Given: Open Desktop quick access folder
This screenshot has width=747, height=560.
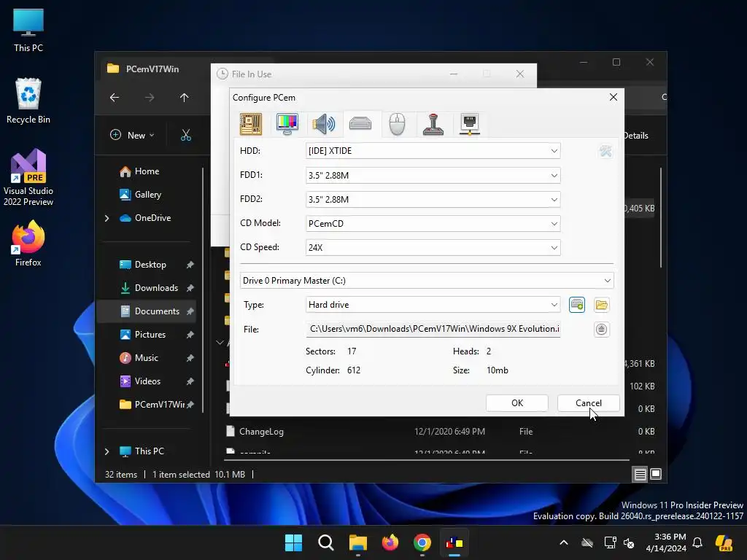Looking at the screenshot, I should pyautogui.click(x=150, y=265).
